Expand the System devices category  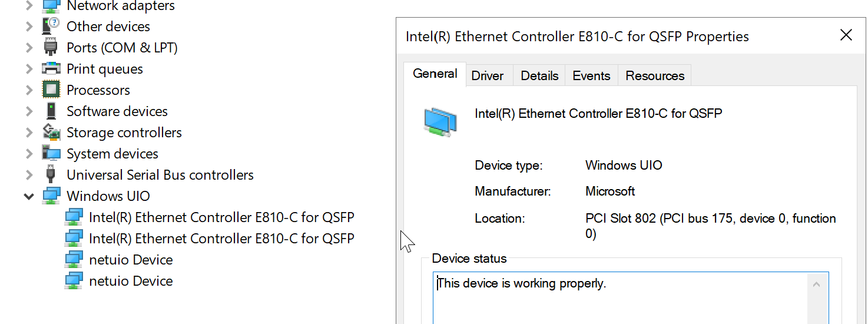[29, 154]
